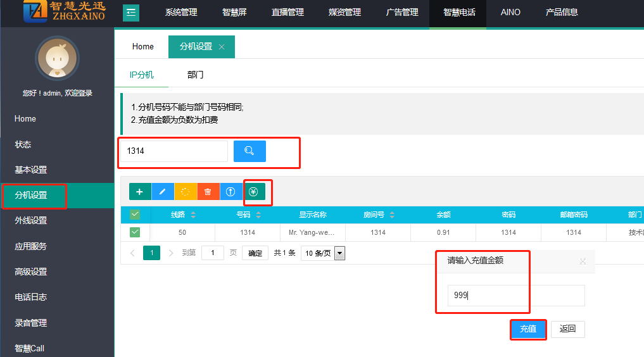
Task: Click the blue upload arrow icon
Action: coord(231,192)
